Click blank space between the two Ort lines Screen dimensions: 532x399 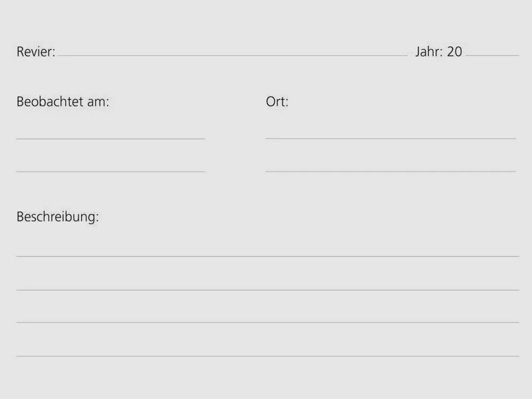390,155
